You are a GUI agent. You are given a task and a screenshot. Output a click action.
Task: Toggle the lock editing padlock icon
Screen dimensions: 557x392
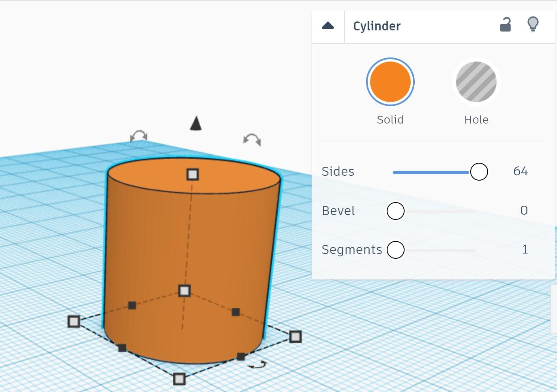click(x=505, y=25)
